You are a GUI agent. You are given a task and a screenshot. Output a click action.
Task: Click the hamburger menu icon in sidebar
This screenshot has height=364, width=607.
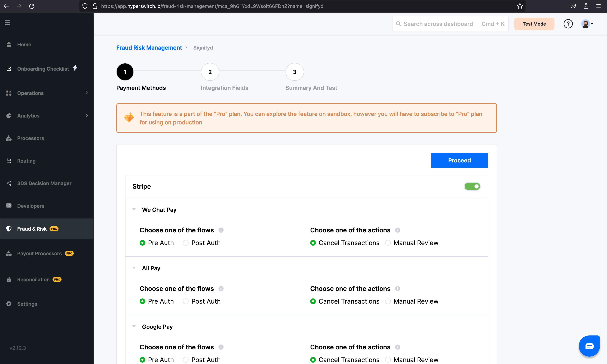pos(7,23)
